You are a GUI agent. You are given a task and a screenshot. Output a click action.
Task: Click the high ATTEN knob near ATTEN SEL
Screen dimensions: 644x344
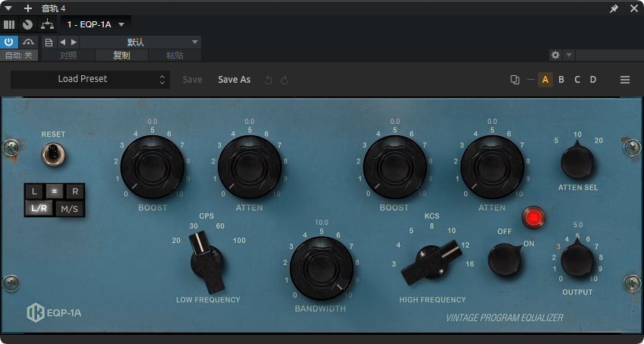point(492,167)
